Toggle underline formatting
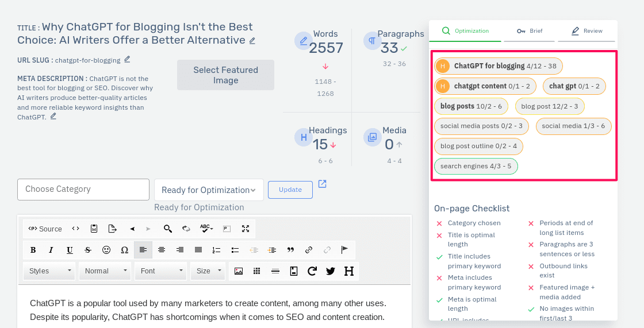 point(70,250)
